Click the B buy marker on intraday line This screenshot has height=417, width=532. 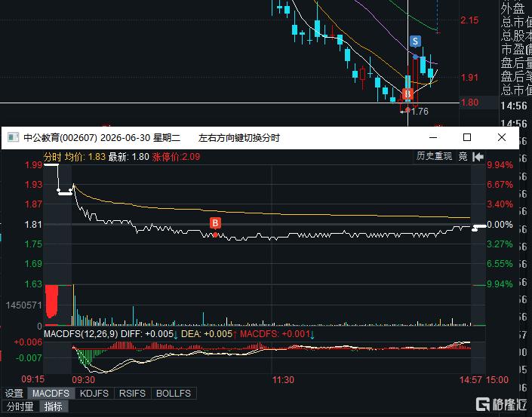pyautogui.click(x=215, y=223)
